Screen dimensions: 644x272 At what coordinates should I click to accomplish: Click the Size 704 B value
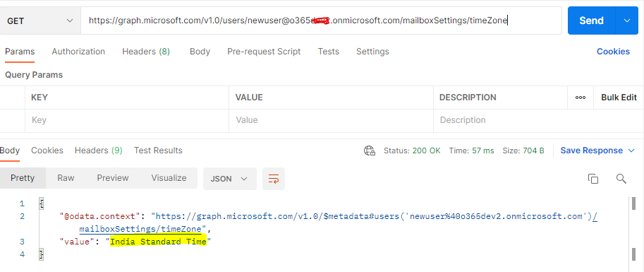coord(523,150)
